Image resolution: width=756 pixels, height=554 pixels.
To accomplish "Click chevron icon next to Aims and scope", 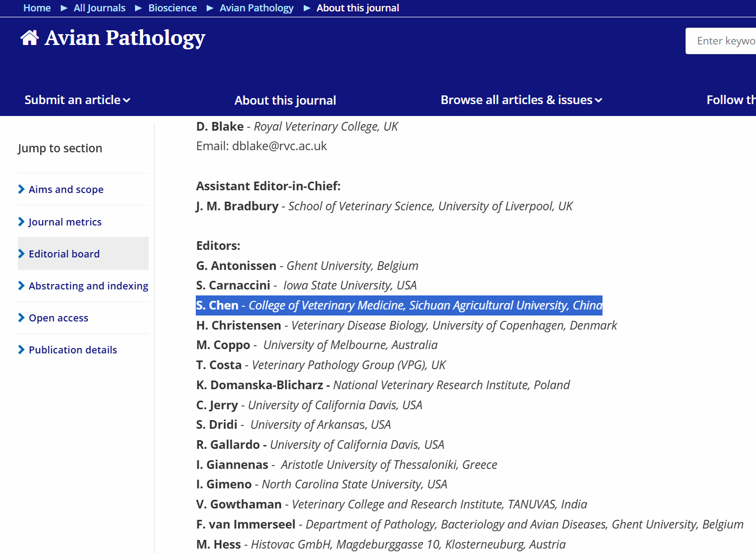I will coord(21,189).
